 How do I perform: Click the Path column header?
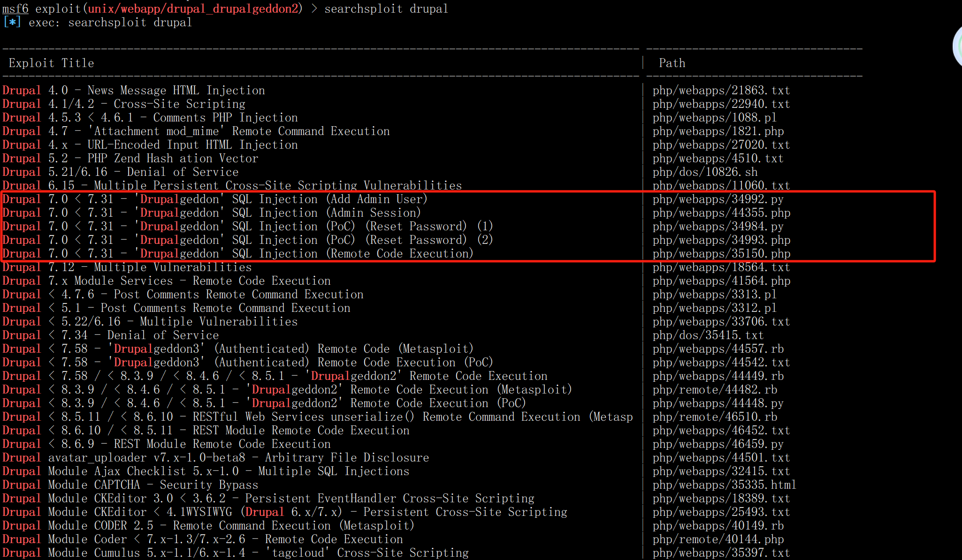[x=672, y=63]
